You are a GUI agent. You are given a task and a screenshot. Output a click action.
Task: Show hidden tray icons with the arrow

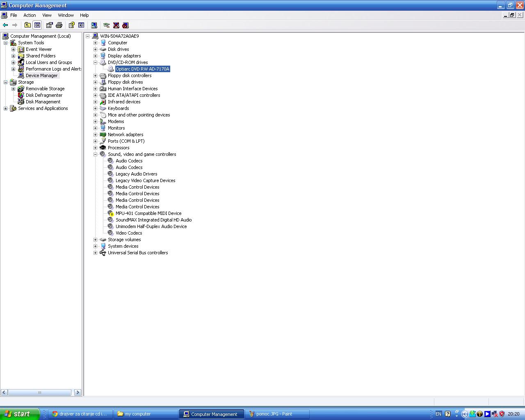[465, 414]
